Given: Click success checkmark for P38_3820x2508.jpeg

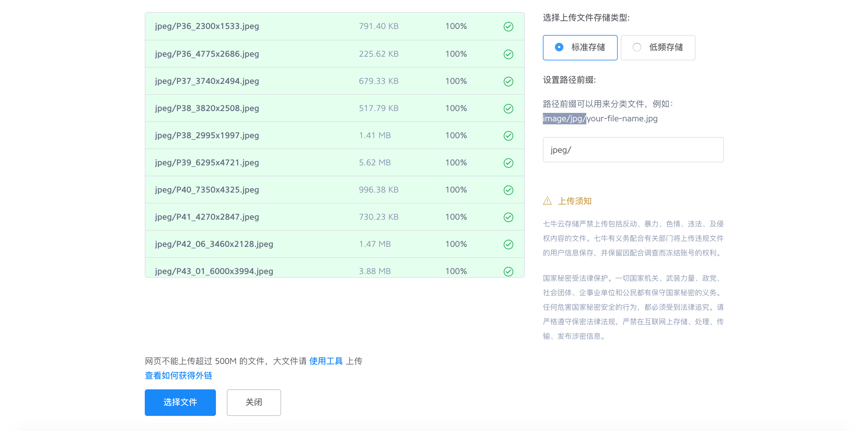Looking at the screenshot, I should pyautogui.click(x=508, y=108).
